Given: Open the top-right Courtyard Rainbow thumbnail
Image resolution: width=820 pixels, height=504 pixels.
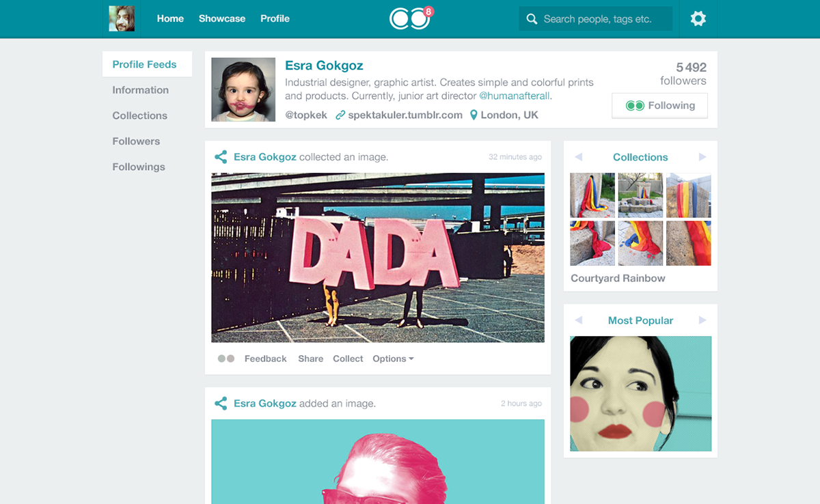Looking at the screenshot, I should (x=689, y=195).
